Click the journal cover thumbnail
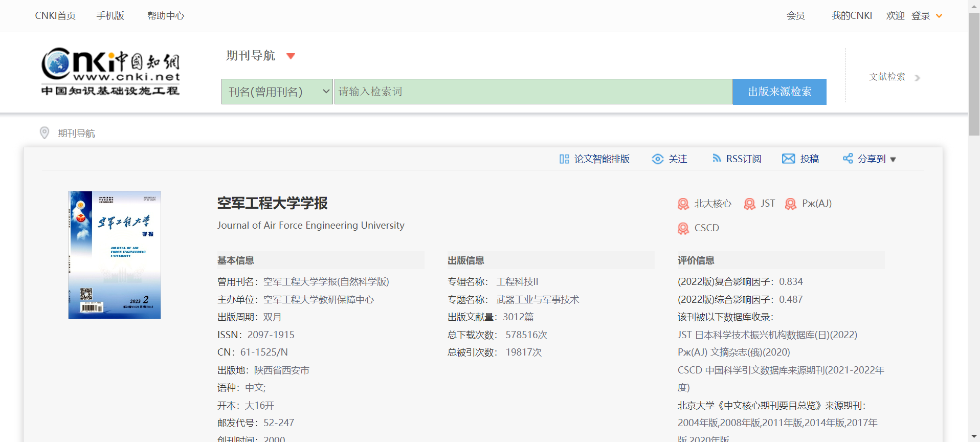The image size is (980, 442). pos(115,255)
